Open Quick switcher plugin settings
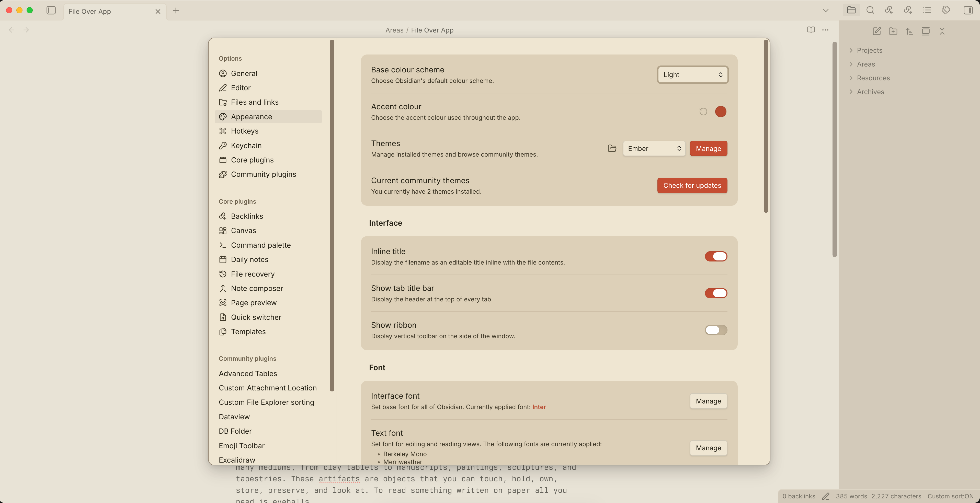Screen dimensions: 980x503 pyautogui.click(x=268, y=317)
